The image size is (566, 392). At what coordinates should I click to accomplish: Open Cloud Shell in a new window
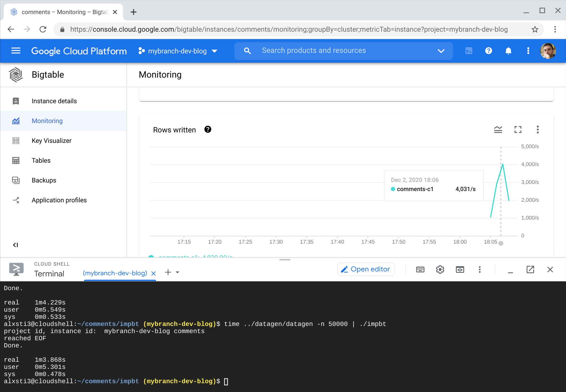tap(530, 269)
